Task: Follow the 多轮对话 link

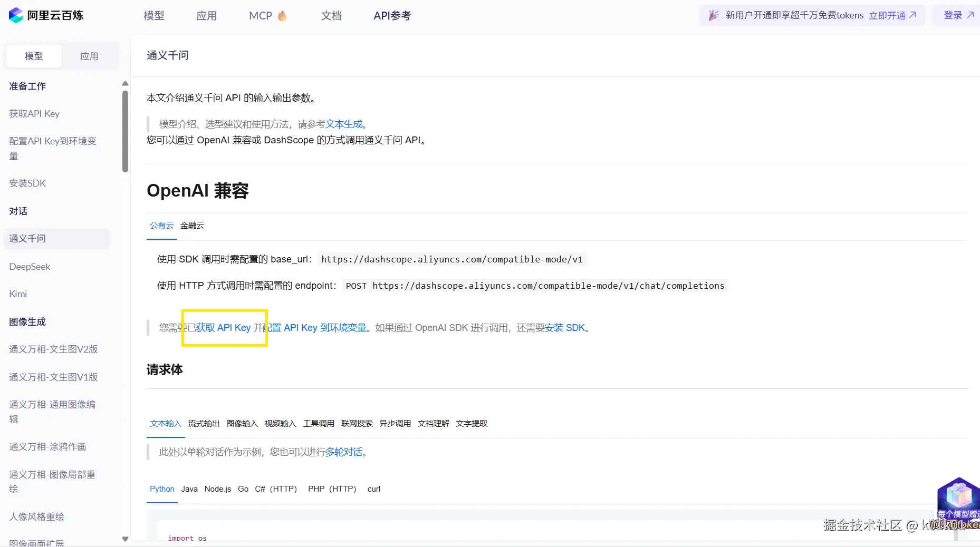Action: 344,452
